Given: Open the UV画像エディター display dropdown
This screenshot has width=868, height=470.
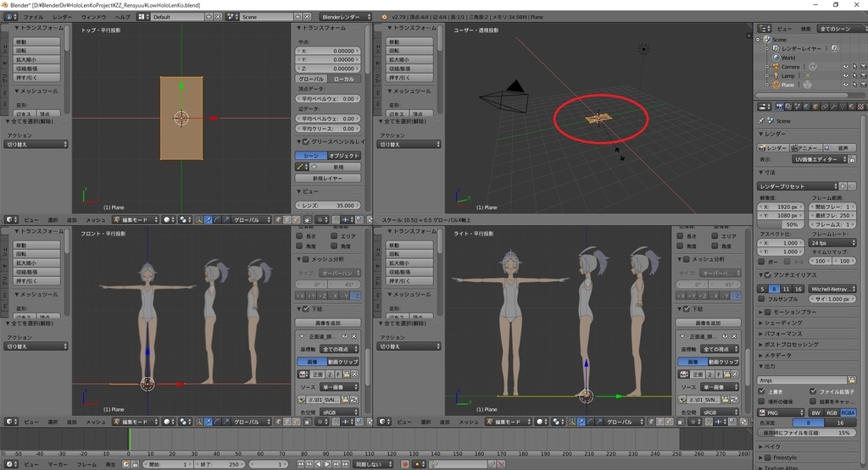Looking at the screenshot, I should point(820,159).
